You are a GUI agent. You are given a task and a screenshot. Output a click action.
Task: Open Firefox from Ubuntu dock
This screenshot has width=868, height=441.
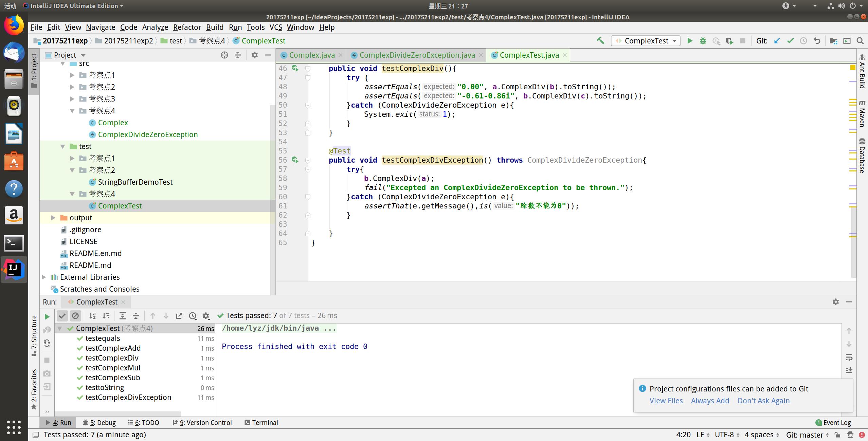[x=14, y=25]
